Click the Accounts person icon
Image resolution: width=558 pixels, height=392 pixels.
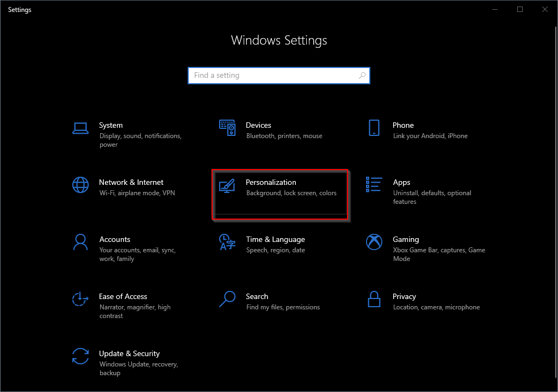[80, 242]
